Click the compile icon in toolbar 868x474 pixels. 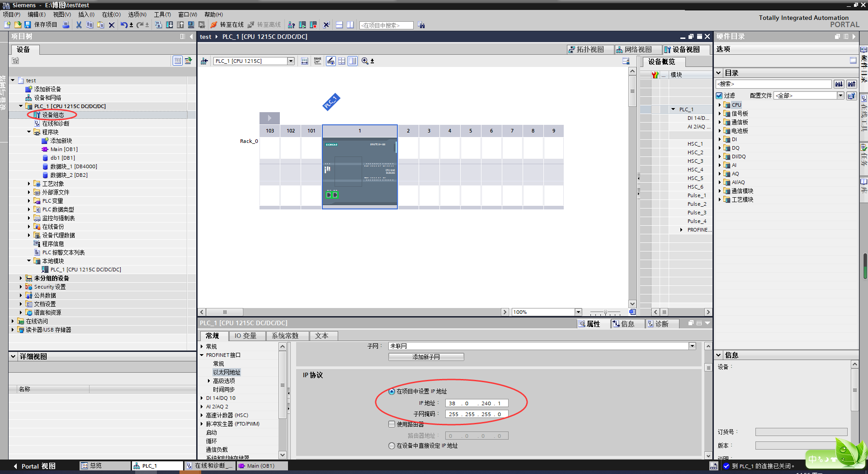click(x=158, y=25)
